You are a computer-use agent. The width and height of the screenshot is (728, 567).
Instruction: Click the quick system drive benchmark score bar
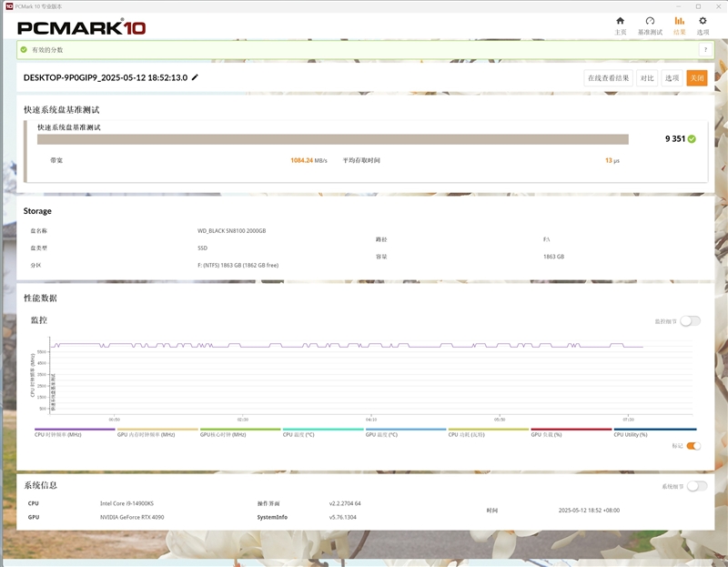(333, 139)
